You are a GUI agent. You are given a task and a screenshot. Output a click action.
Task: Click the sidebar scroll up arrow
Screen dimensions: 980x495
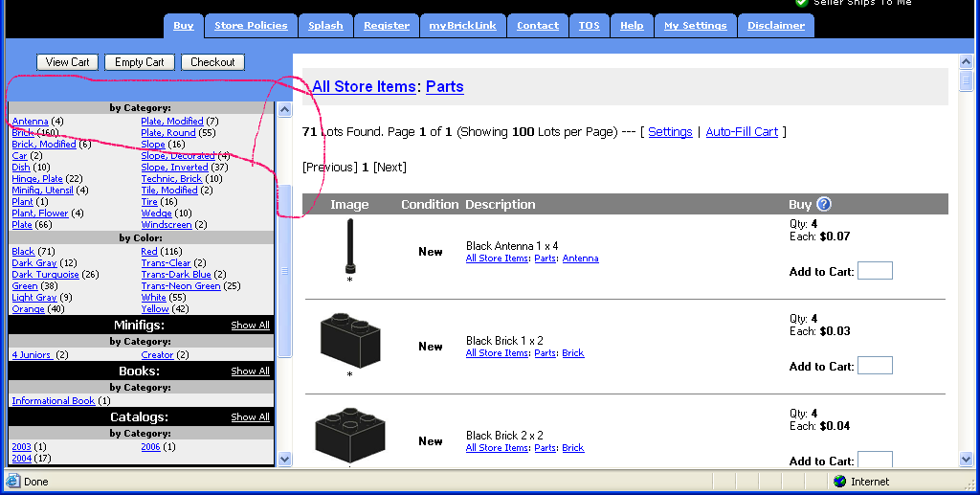point(284,110)
